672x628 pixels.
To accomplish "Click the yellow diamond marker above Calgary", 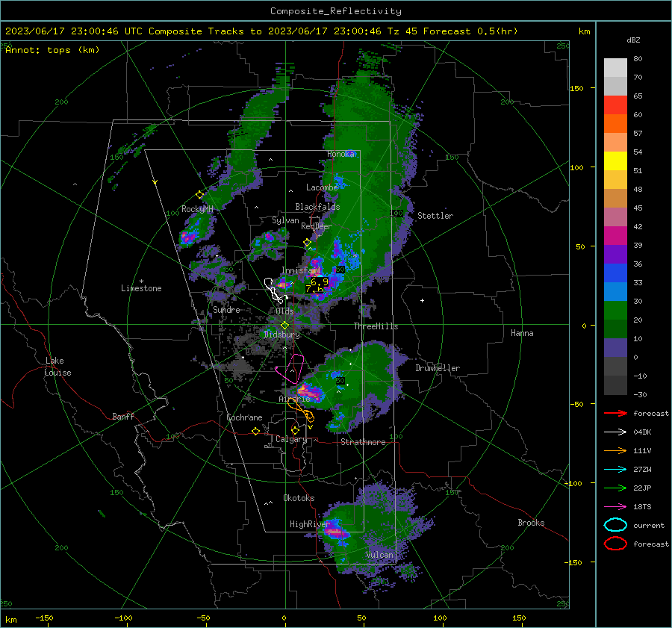I will pyautogui.click(x=295, y=430).
